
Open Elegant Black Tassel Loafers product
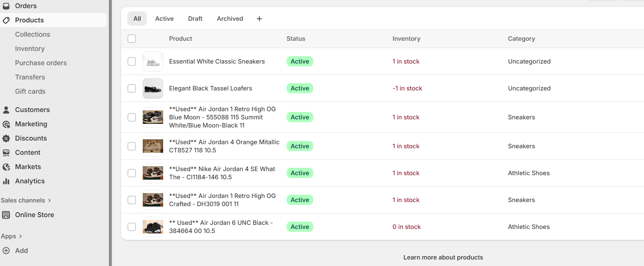coord(210,88)
